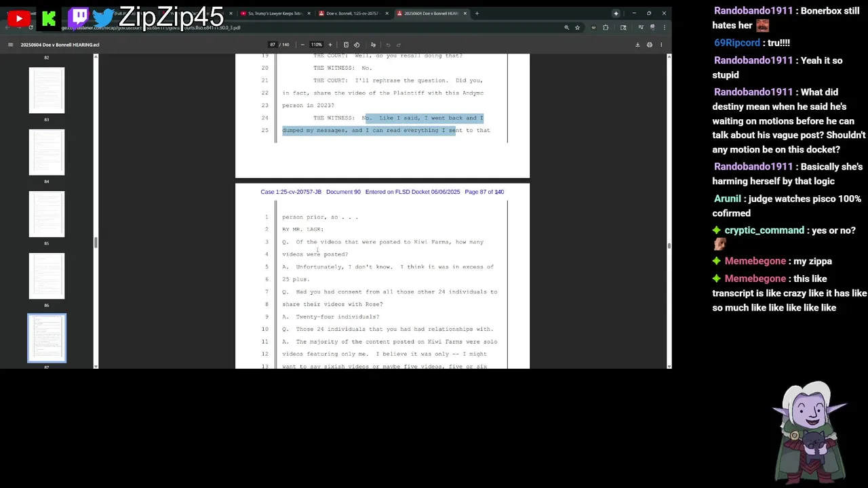This screenshot has height=488, width=868.
Task: Open the browser three-dot menu
Action: [x=664, y=28]
